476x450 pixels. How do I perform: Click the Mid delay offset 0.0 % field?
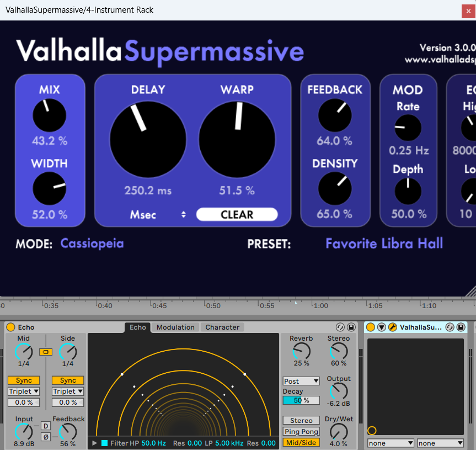24,403
